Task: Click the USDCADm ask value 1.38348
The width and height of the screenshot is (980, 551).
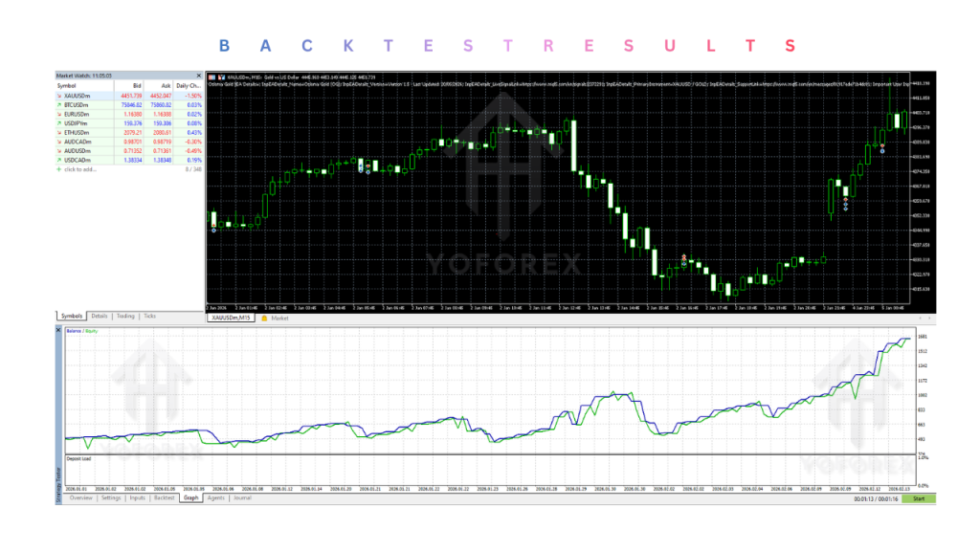Action: (162, 161)
